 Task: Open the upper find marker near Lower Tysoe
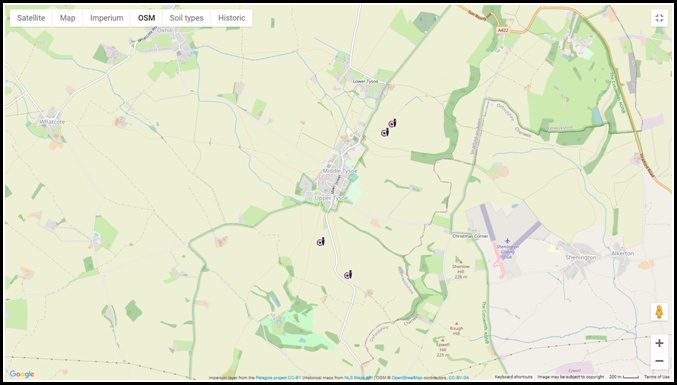[392, 123]
